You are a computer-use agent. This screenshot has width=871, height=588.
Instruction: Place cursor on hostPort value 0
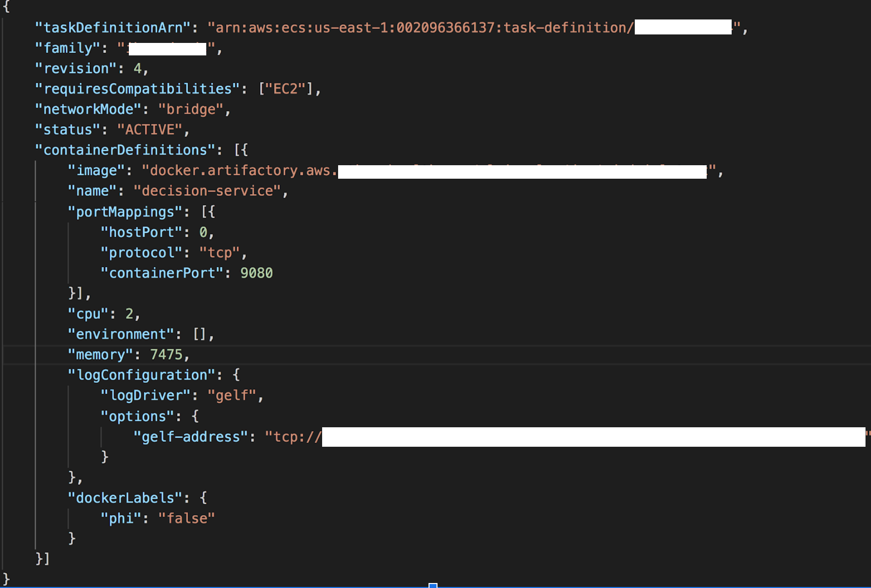203,232
